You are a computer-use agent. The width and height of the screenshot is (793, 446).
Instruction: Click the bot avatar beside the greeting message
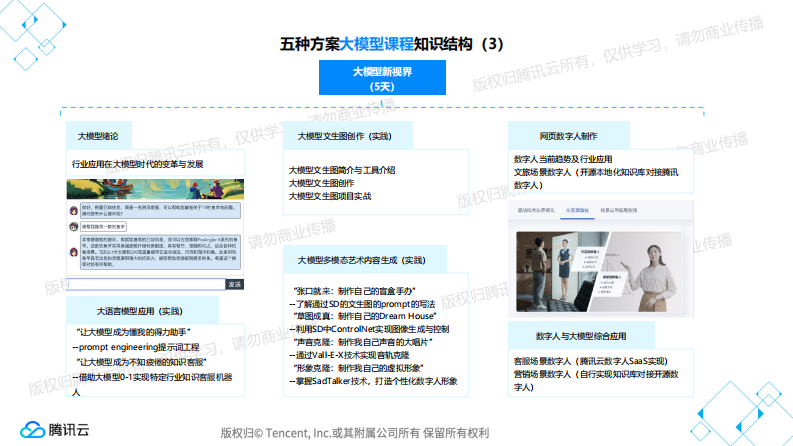coord(74,210)
